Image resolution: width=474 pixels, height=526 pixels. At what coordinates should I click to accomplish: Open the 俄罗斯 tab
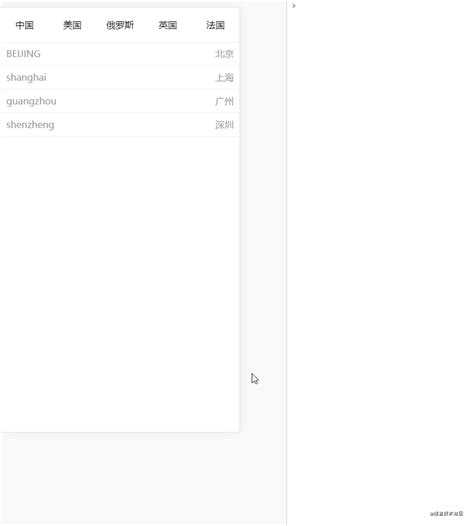pos(120,25)
